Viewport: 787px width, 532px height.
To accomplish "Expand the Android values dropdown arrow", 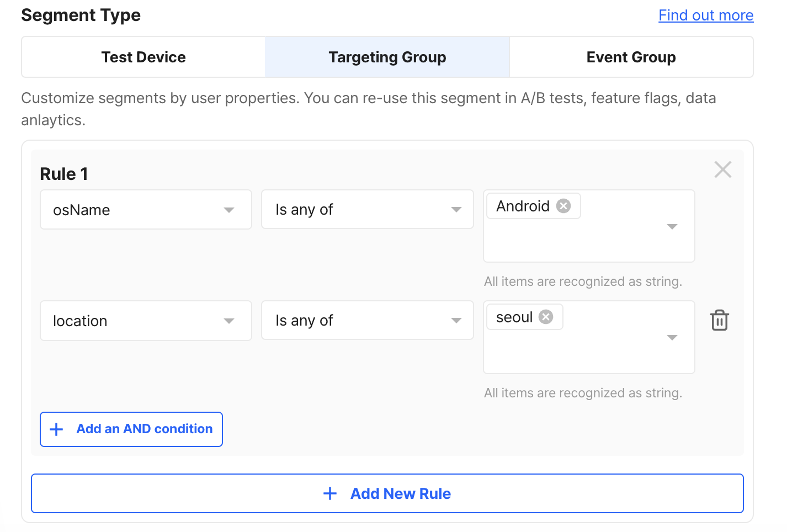I will tap(672, 226).
